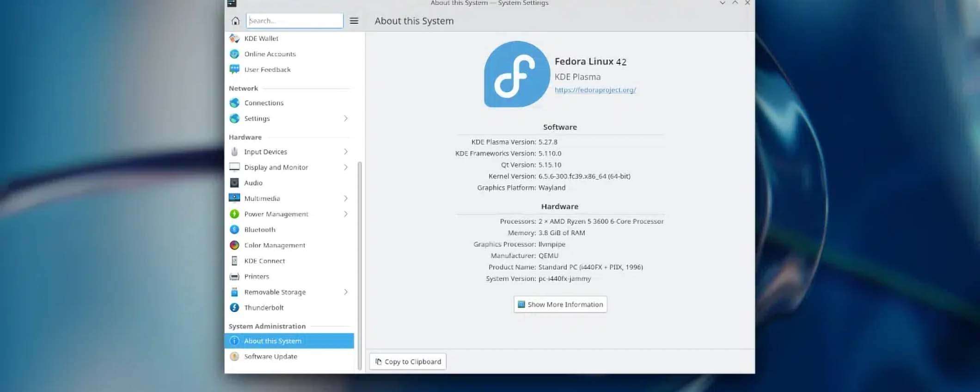Select the Thunderbolt icon
Image resolution: width=980 pixels, height=392 pixels.
click(234, 307)
